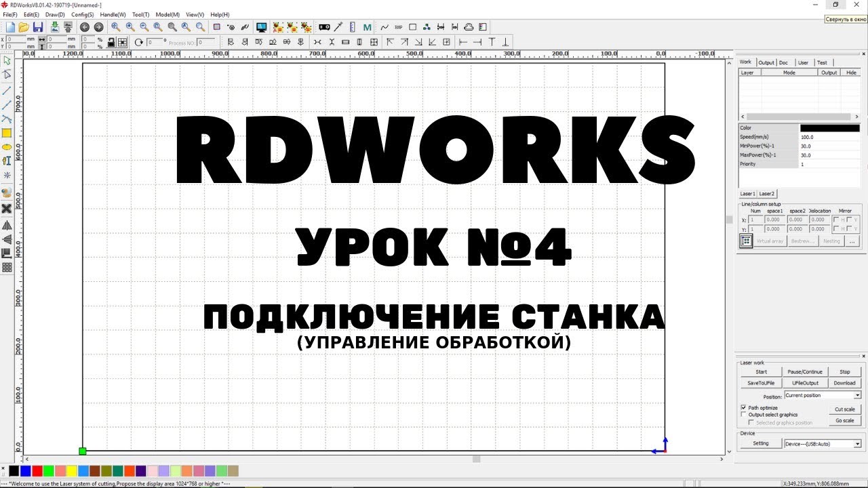Viewport: 868px width, 488px height.
Task: Choose the node edit tool
Action: pyautogui.click(x=7, y=75)
